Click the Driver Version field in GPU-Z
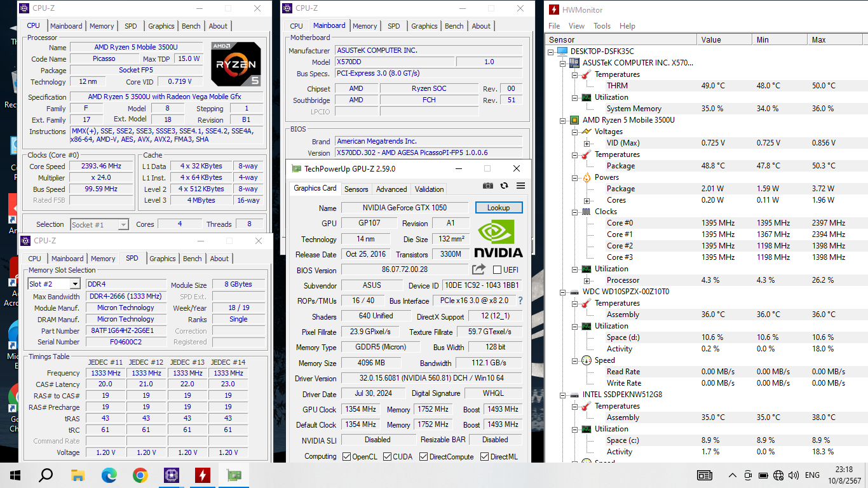This screenshot has width=868, height=488. [431, 379]
